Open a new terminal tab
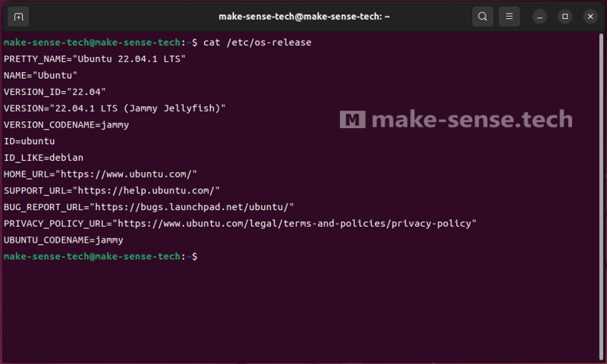 (18, 17)
